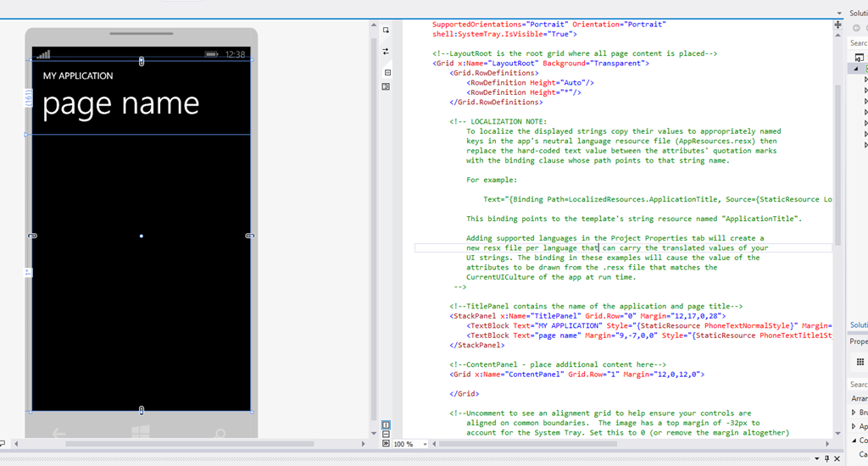Select vertical split layout button

[x=386, y=425]
